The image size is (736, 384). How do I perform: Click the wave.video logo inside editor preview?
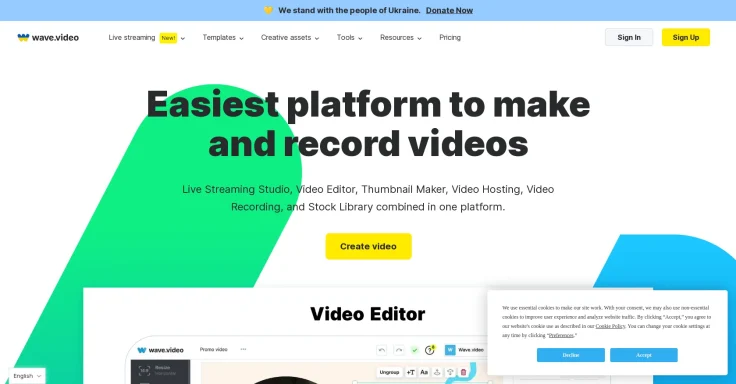pos(161,350)
